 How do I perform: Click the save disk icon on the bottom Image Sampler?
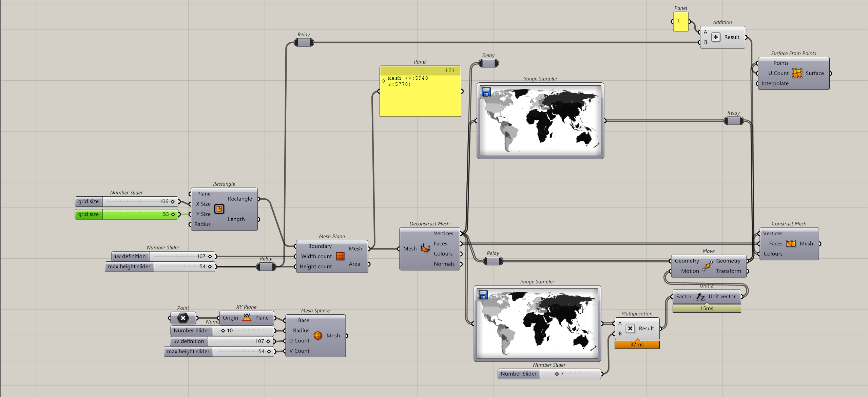[483, 295]
